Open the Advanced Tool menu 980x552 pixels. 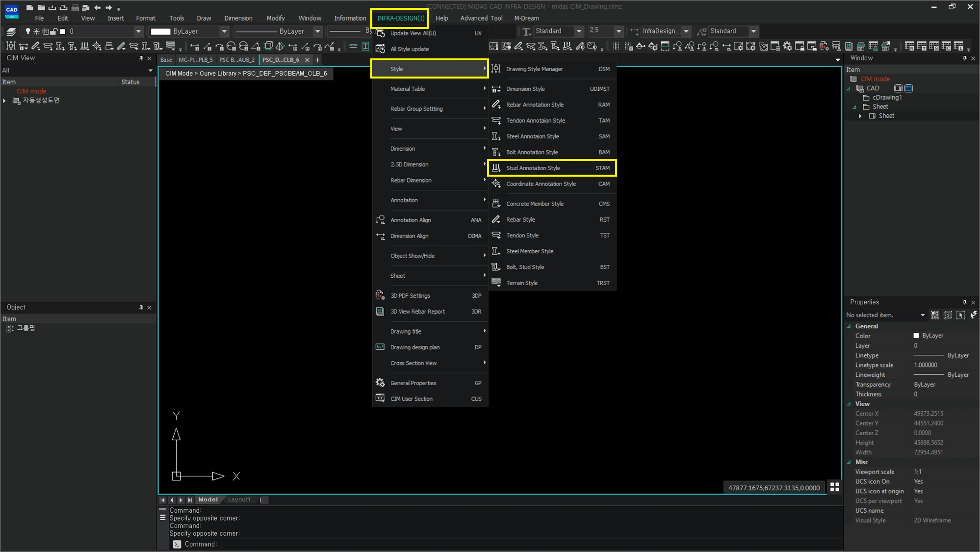tap(481, 18)
